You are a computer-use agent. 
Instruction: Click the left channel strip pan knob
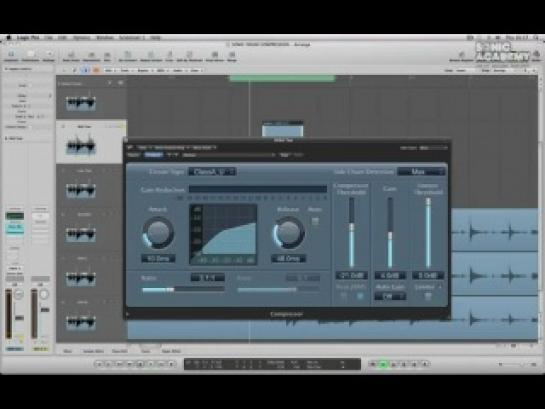click(19, 295)
